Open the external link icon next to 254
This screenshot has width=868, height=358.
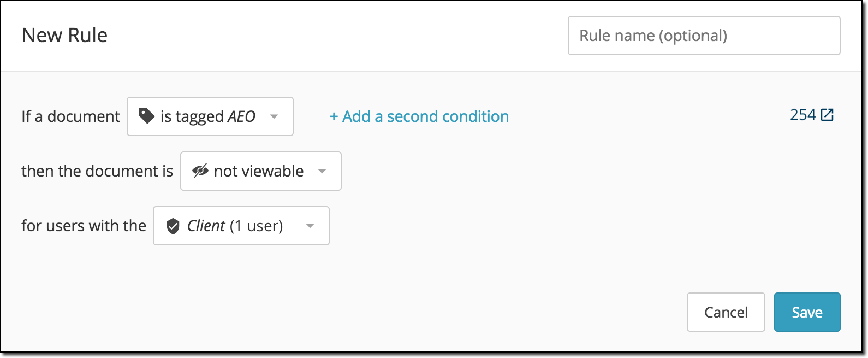(x=828, y=115)
